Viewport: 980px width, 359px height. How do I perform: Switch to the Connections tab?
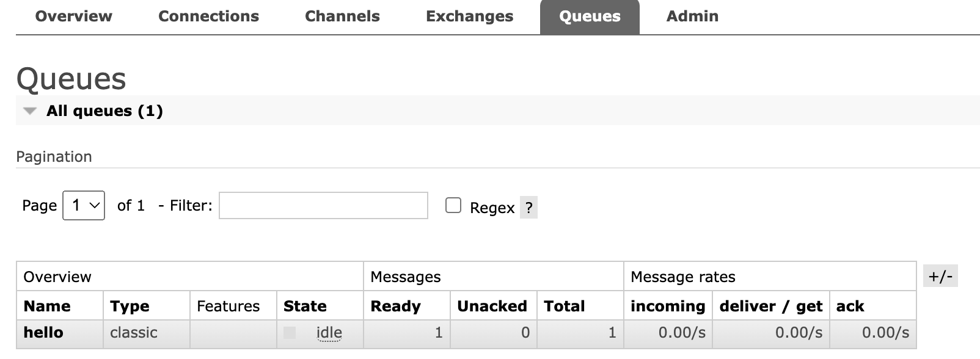click(x=208, y=16)
